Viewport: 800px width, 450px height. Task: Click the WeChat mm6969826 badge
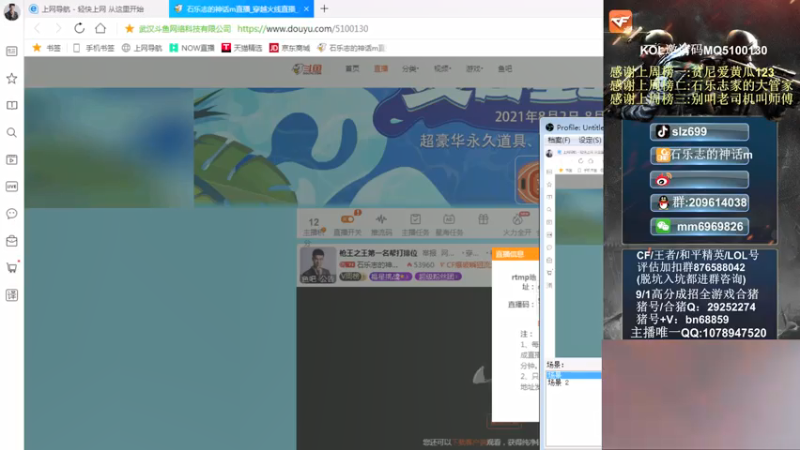(699, 227)
